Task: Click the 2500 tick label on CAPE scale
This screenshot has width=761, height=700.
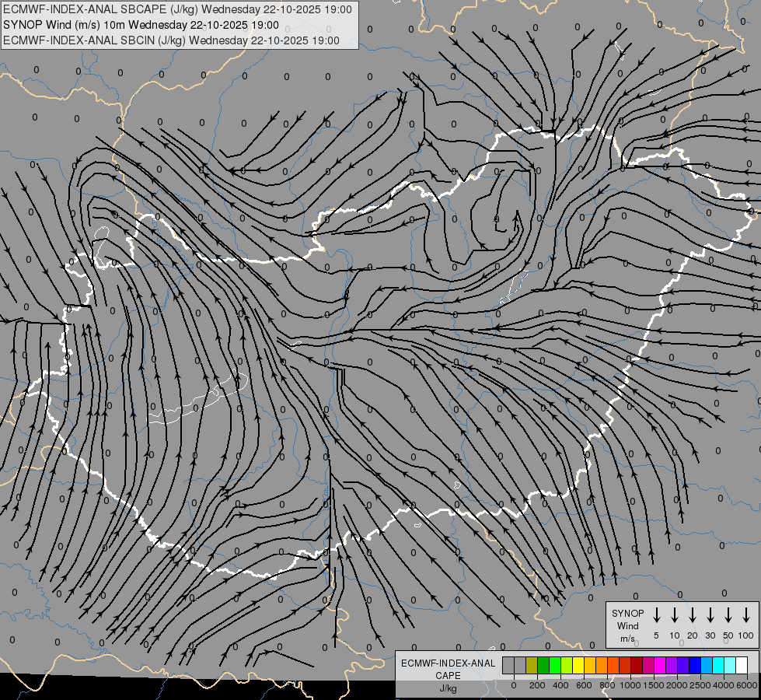Action: [x=700, y=685]
